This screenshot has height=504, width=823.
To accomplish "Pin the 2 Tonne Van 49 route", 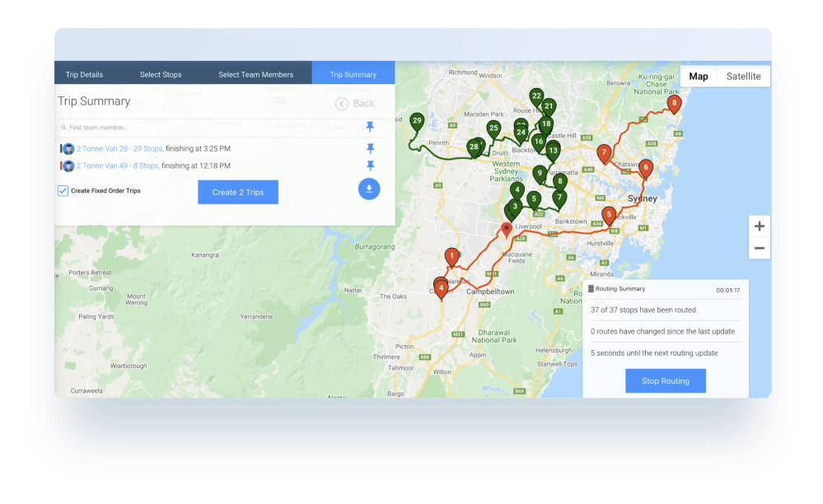I will (370, 166).
